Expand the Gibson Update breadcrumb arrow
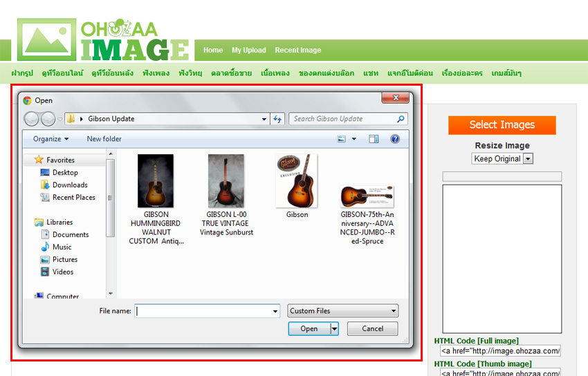Image resolution: width=588 pixels, height=376 pixels. [82, 119]
